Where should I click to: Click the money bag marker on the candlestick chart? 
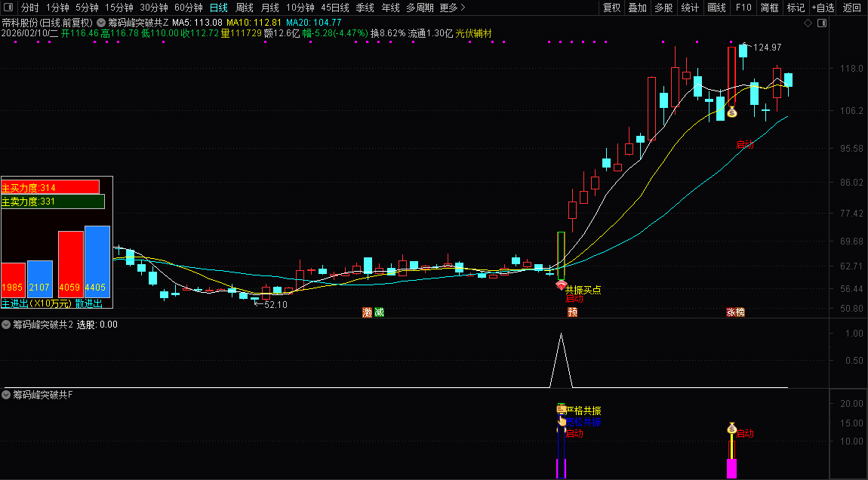click(x=731, y=112)
